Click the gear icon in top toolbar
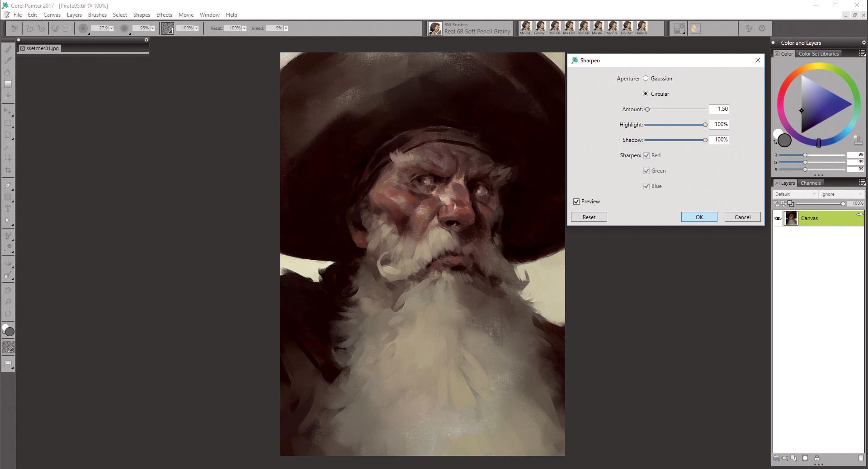The height and width of the screenshot is (469, 868). 762,28
